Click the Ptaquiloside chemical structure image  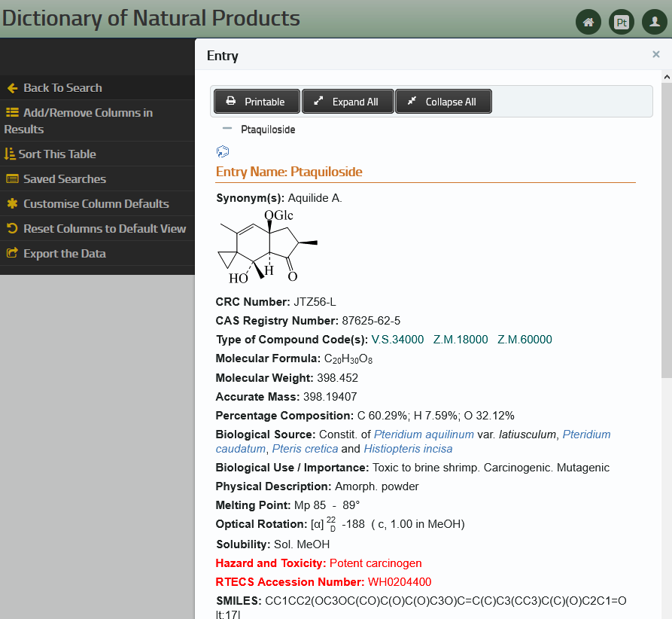click(269, 247)
